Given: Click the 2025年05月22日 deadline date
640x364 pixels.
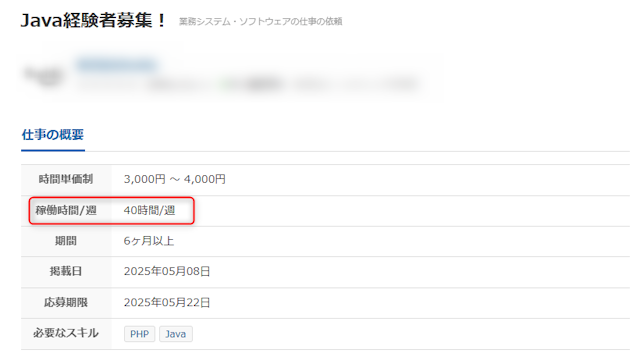Looking at the screenshot, I should tap(167, 302).
